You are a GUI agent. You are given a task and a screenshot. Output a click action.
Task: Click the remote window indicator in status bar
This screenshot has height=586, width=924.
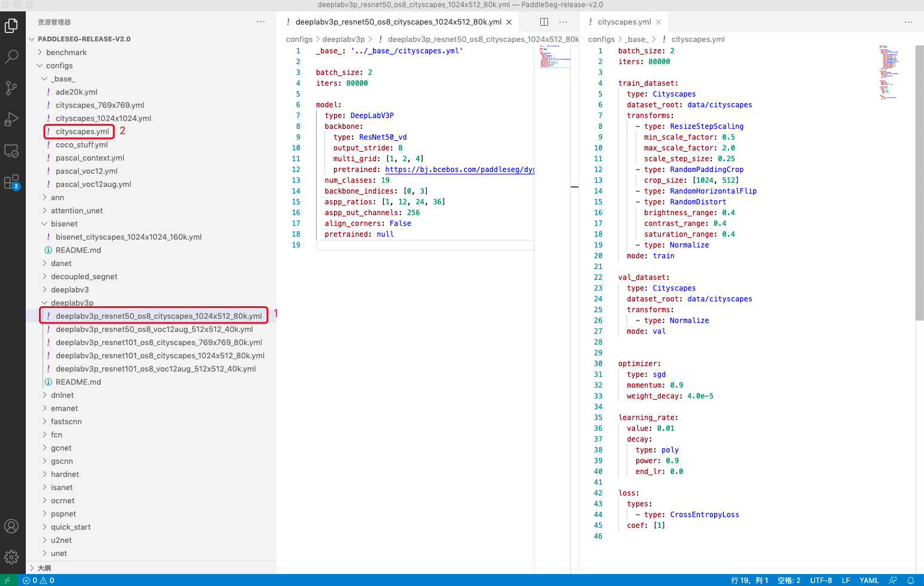click(x=8, y=580)
